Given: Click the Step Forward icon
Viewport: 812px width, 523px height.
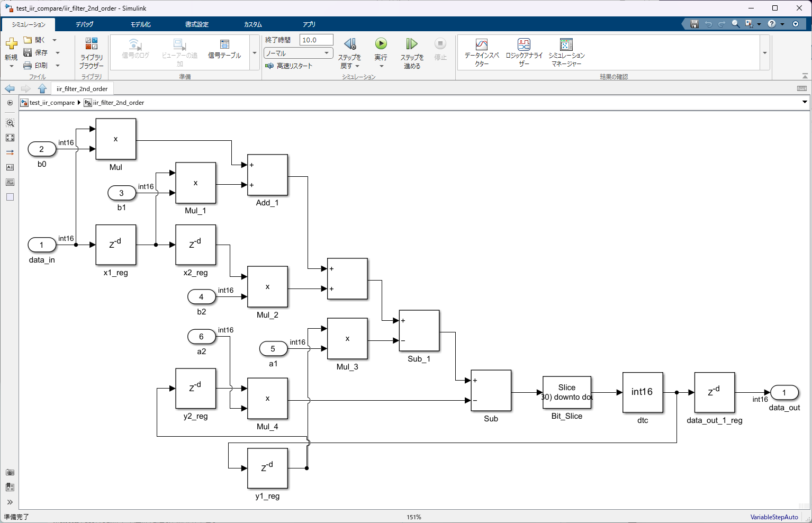Looking at the screenshot, I should tap(412, 44).
